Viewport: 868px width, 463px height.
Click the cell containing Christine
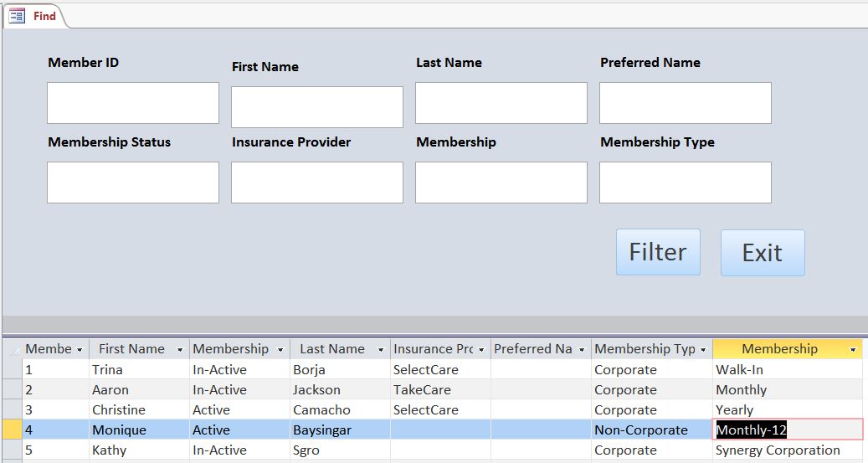(139, 409)
